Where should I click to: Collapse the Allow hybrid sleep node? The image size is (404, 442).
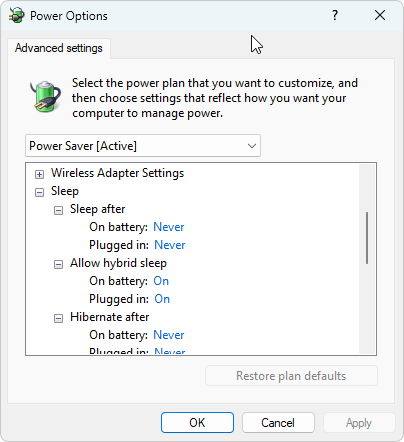pyautogui.click(x=58, y=264)
